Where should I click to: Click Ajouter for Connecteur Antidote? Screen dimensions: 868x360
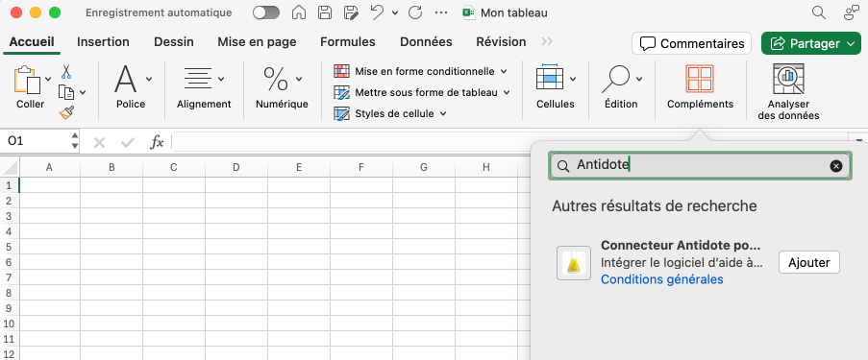808,262
